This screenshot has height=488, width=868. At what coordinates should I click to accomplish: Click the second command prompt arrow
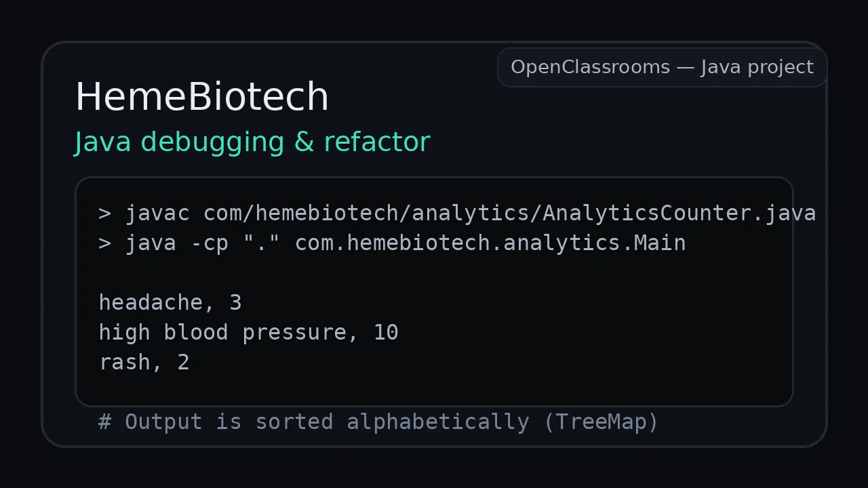click(x=104, y=243)
